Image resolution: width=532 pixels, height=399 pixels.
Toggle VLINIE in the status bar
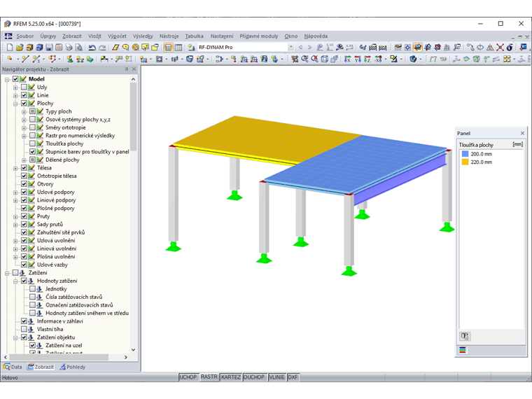click(x=276, y=377)
